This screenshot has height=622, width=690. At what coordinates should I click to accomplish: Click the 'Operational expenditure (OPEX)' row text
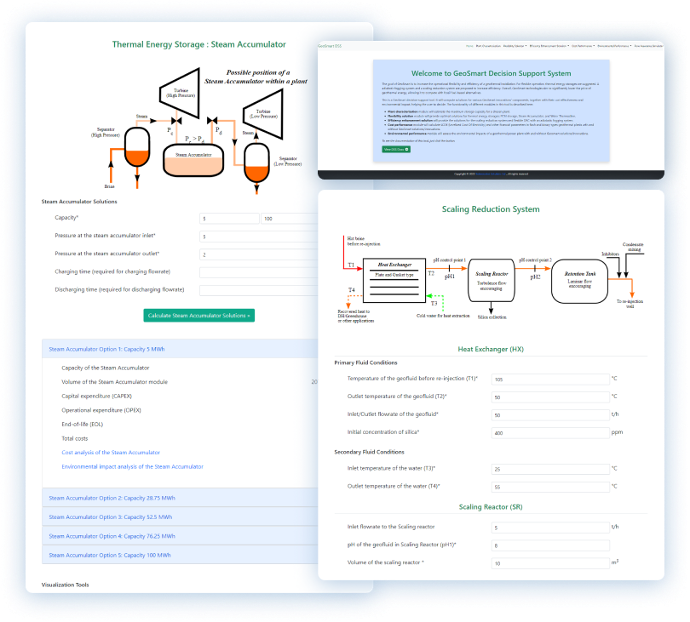pos(101,410)
